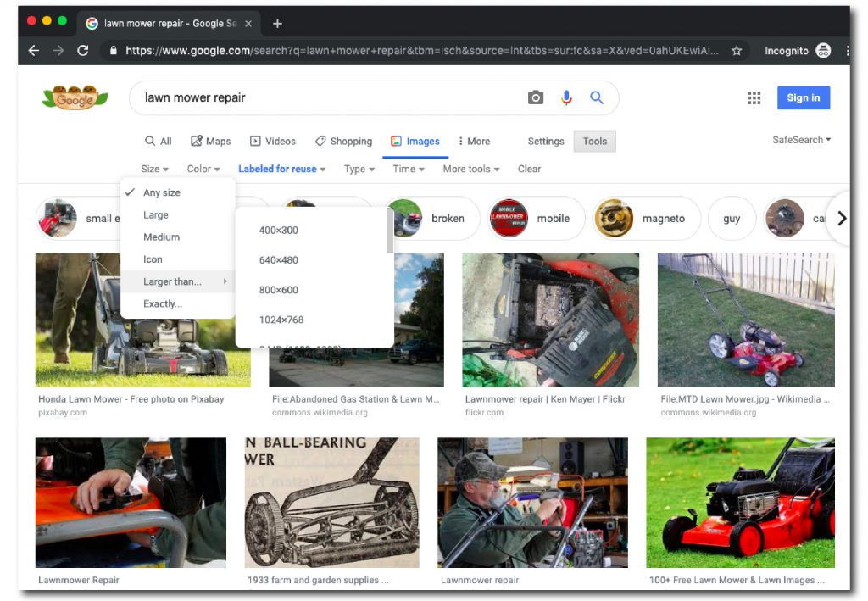Expand the Size filter dropdown
Viewport: 868px width, 601px height.
[154, 169]
